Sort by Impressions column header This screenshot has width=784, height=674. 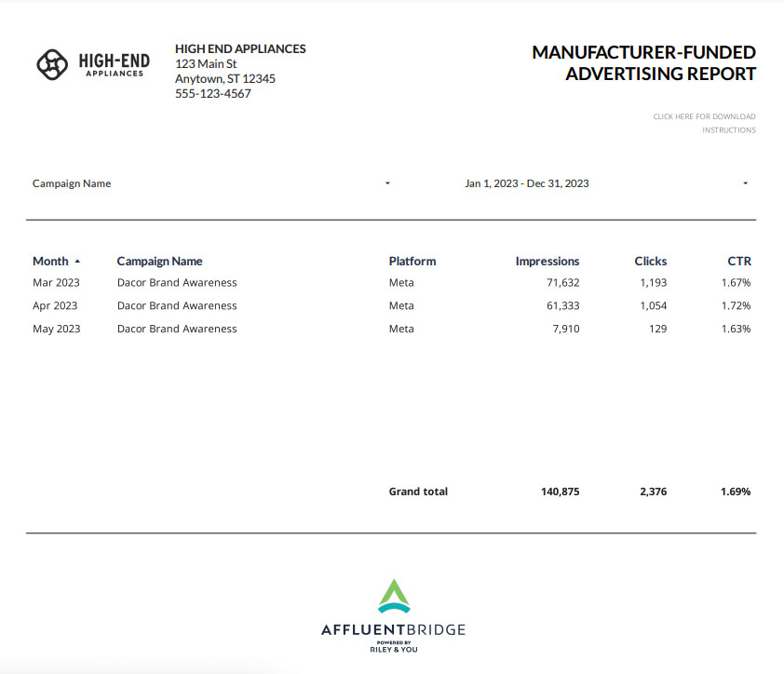[547, 262]
